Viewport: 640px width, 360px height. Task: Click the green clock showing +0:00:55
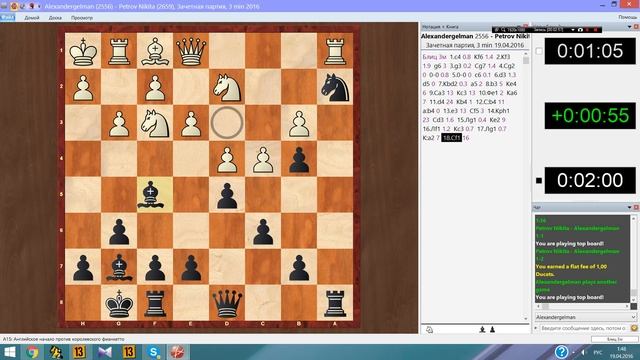590,116
